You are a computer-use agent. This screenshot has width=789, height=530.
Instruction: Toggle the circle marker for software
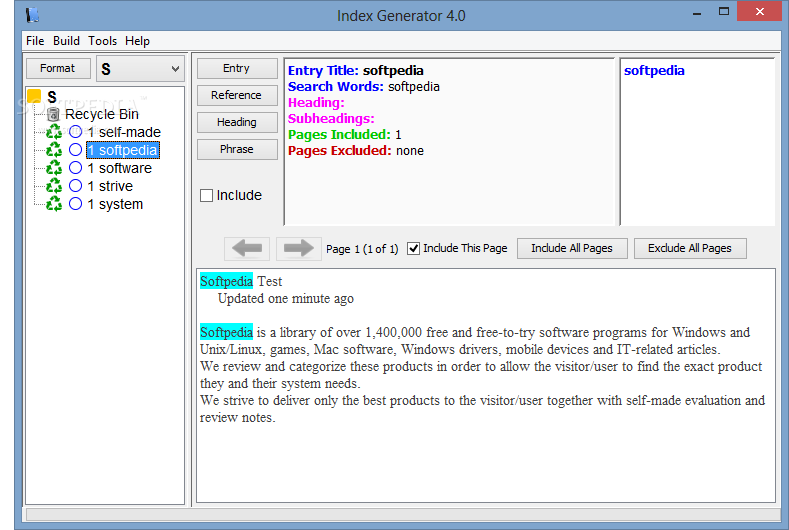[75, 168]
